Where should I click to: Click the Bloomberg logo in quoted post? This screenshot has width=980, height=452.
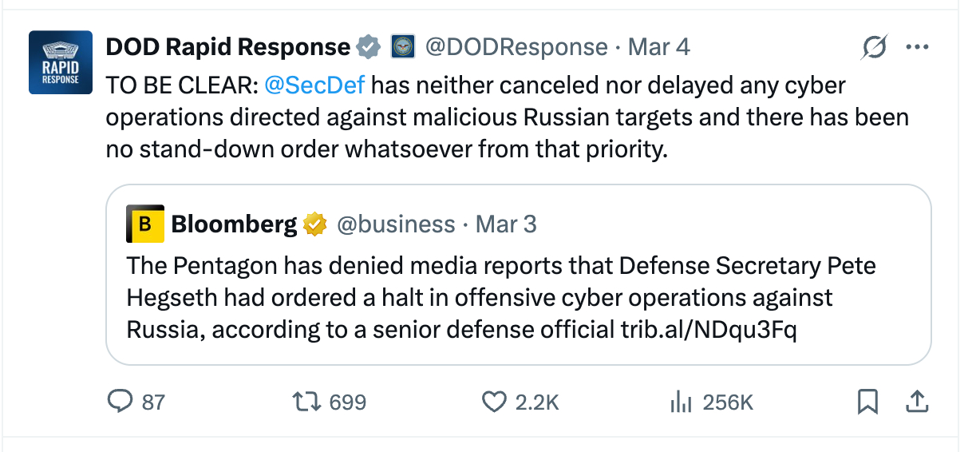point(145,224)
